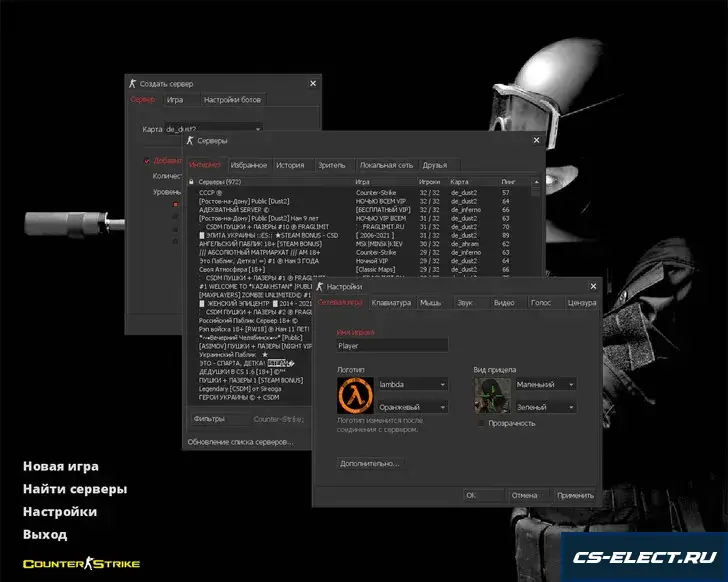This screenshot has height=582, width=728.
Task: Select the СССР ® server row
Action: tap(360, 193)
